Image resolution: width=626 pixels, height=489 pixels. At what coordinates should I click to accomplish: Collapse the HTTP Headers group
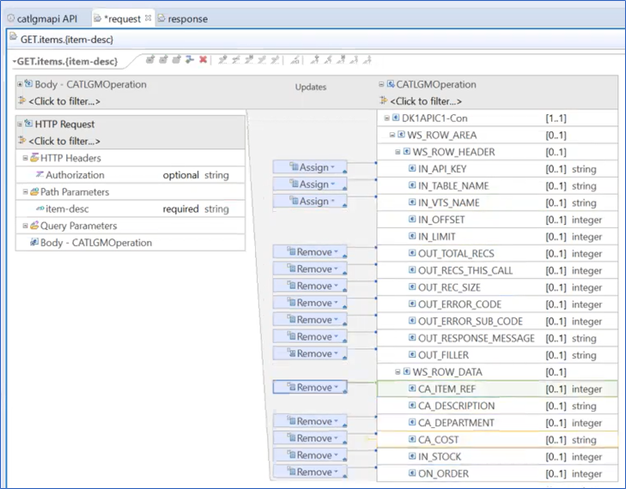pos(25,158)
